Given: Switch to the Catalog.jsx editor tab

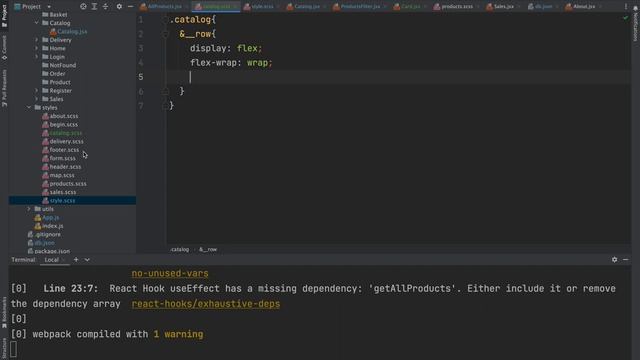Looking at the screenshot, I should pyautogui.click(x=307, y=7).
